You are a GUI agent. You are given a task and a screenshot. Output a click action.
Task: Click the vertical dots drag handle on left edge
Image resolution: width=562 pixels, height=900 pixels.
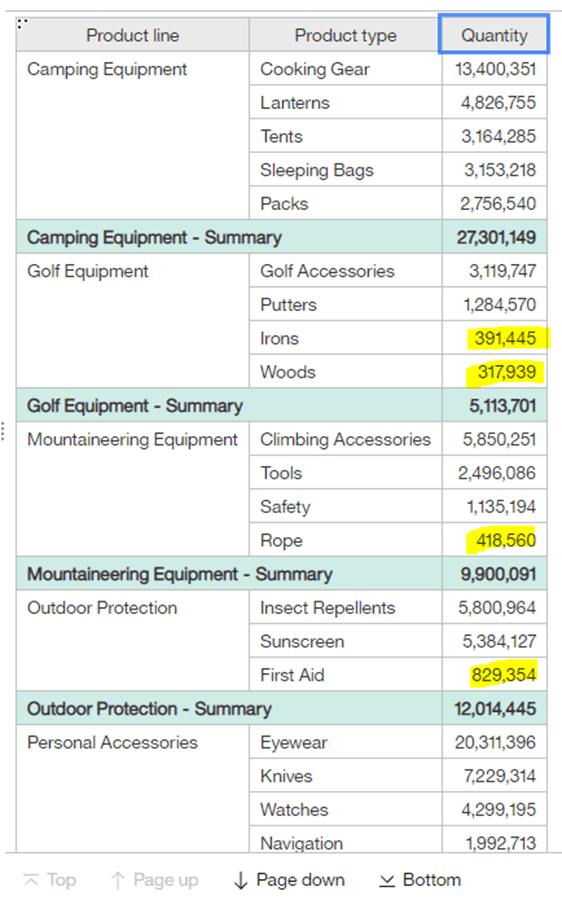3,431
